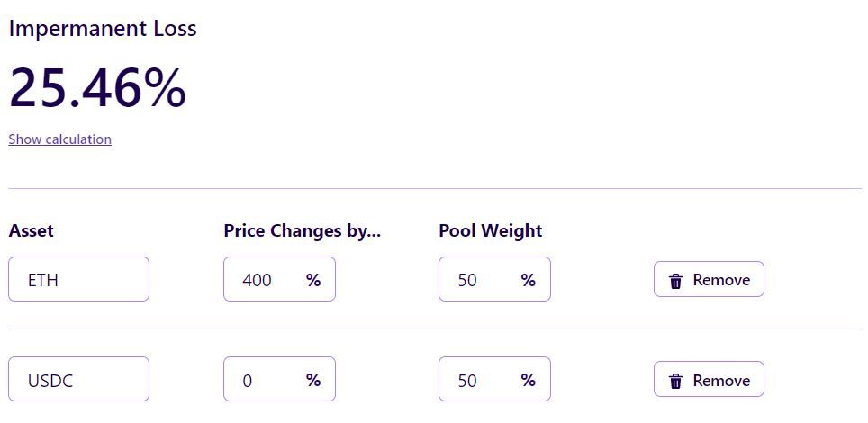Click the ETH asset name field
This screenshot has width=868, height=423.
(78, 279)
